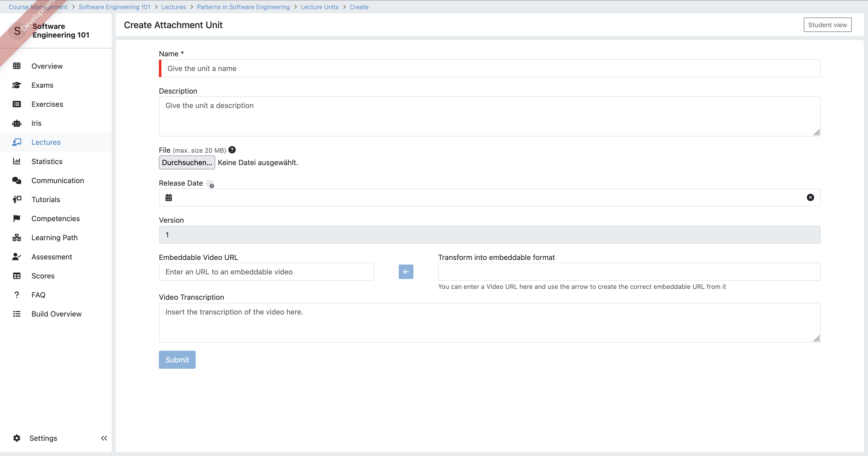Open the Lectures section in the sidebar

tap(45, 142)
